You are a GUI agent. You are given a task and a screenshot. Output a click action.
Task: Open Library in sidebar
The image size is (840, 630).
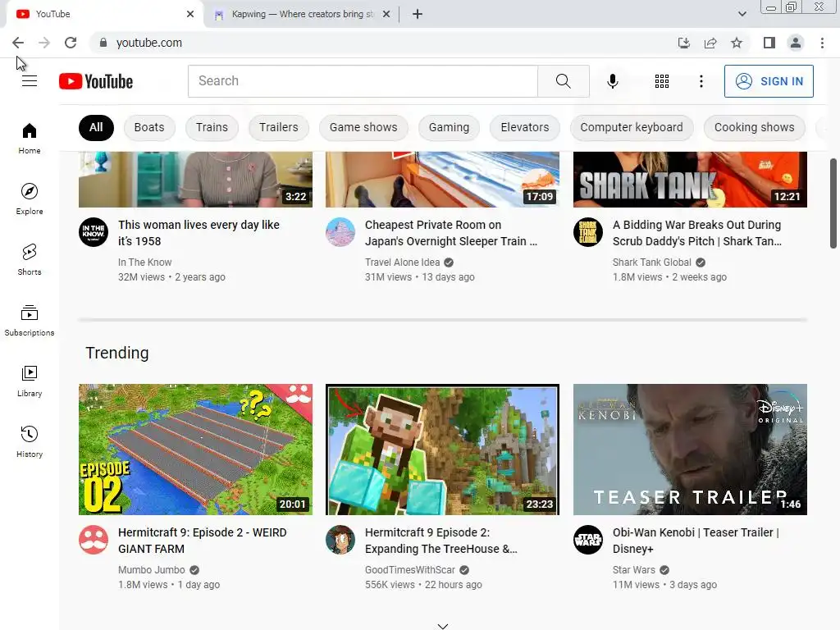30,381
